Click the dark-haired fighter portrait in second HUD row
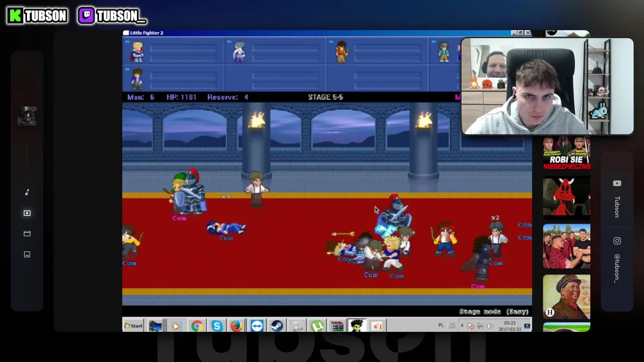Image resolution: width=644 pixels, height=362 pixels. pos(137,78)
